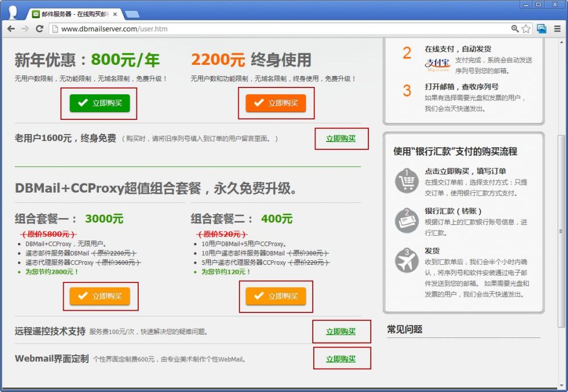This screenshot has width=568, height=392.
Task: Click the browser forward arrow
Action: point(25,28)
